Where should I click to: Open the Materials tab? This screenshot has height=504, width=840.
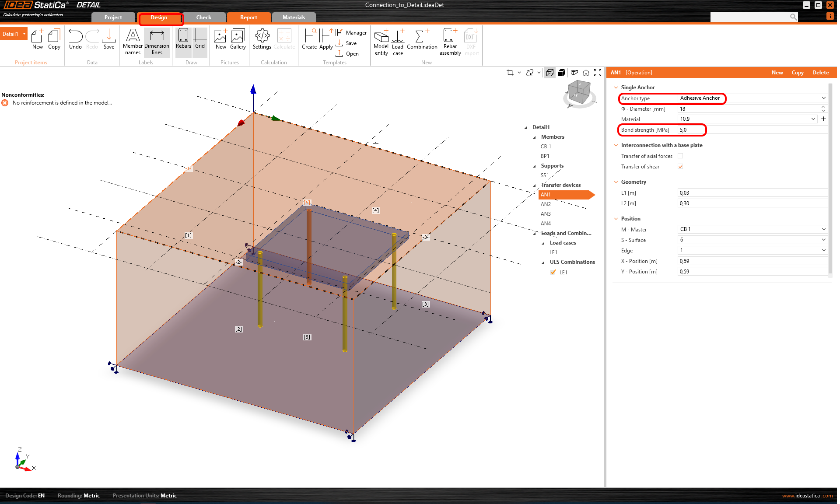point(294,17)
